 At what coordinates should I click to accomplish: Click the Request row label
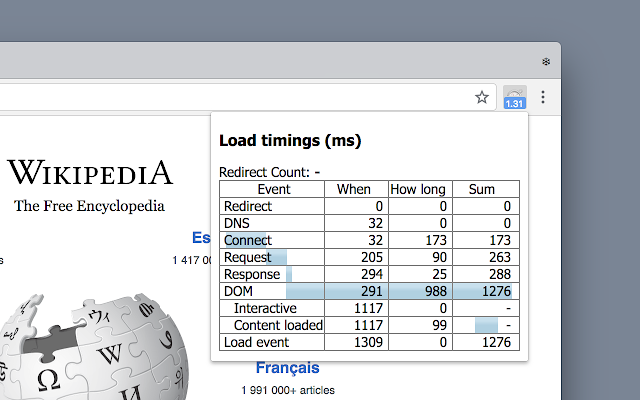[247, 257]
